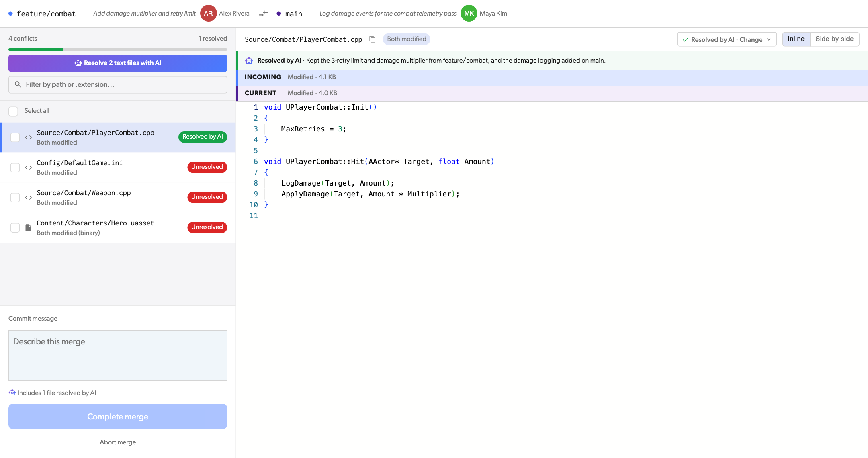Click the Unresolved badge for DefaultGame.ini
This screenshot has width=868, height=458.
coord(207,167)
